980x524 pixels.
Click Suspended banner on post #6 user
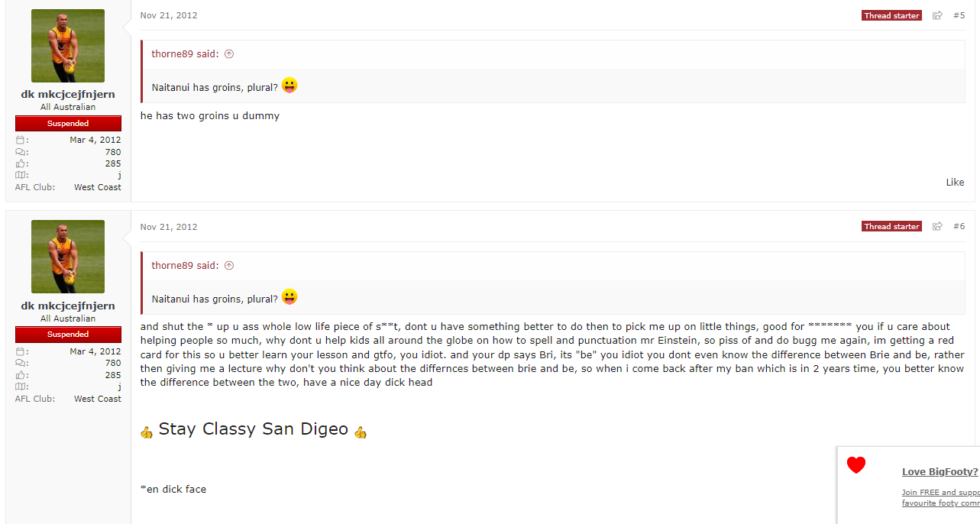click(x=68, y=335)
